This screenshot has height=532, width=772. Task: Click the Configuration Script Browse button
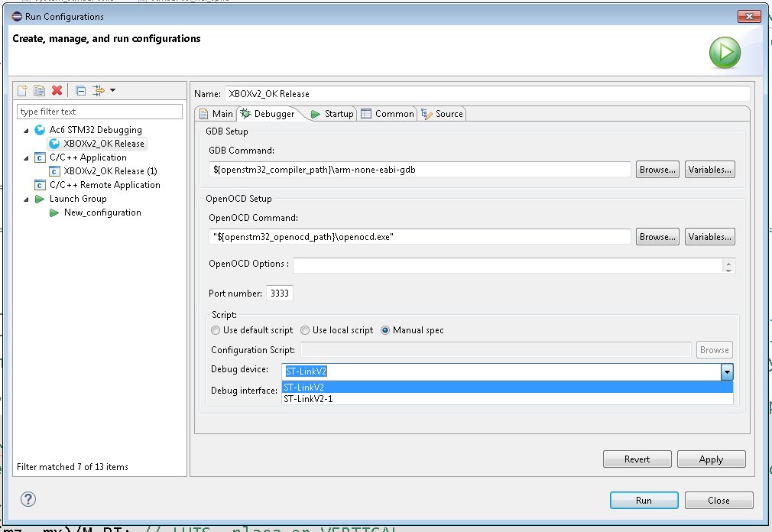point(715,350)
